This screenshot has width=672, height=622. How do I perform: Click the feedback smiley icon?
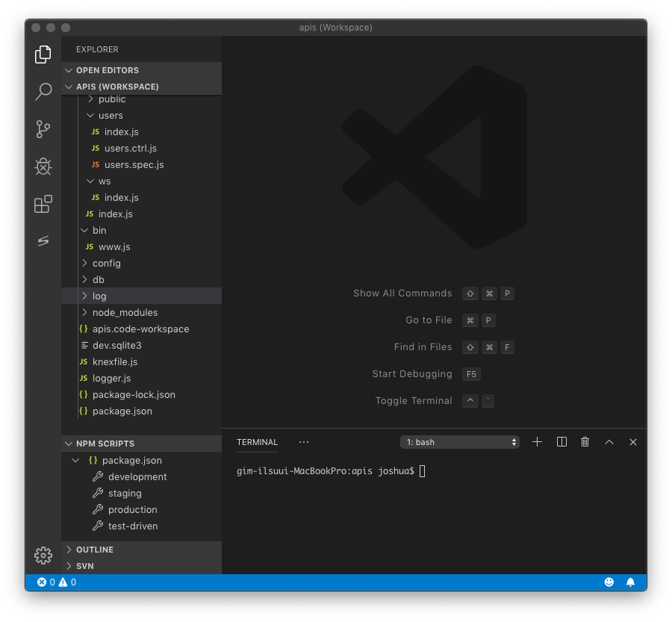click(x=609, y=582)
